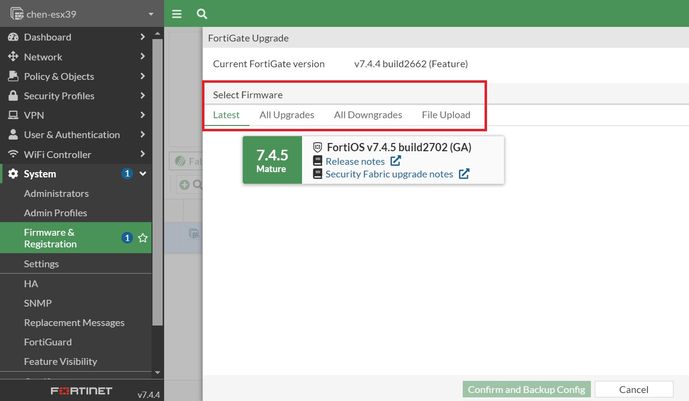Click the shield icon next to FortiOS v7.4.5

(x=317, y=147)
